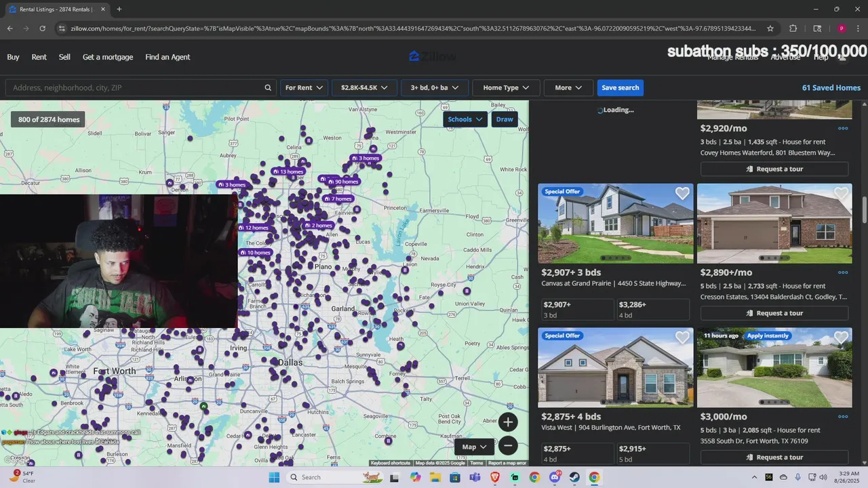
Task: Open Get a mortgage menu
Action: click(x=108, y=57)
